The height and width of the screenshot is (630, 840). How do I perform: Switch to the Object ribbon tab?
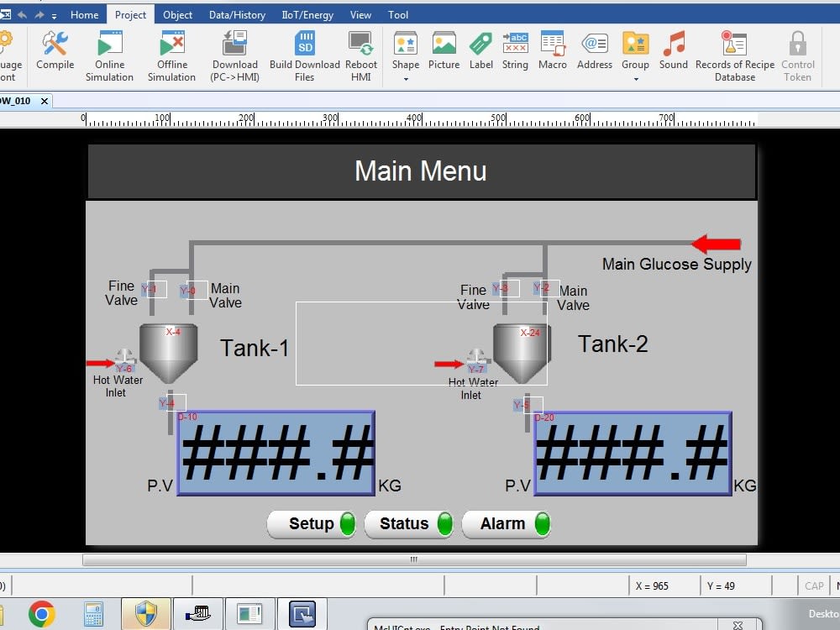pos(177,14)
